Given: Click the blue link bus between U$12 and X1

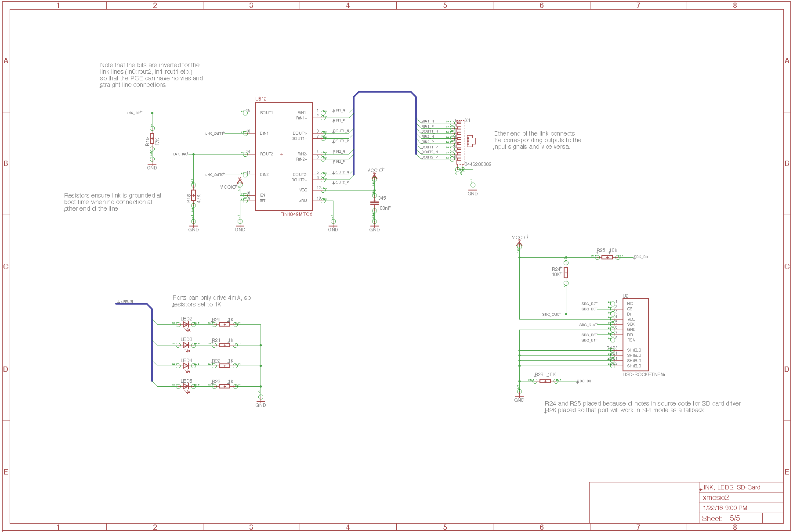Looking at the screenshot, I should tap(385, 92).
